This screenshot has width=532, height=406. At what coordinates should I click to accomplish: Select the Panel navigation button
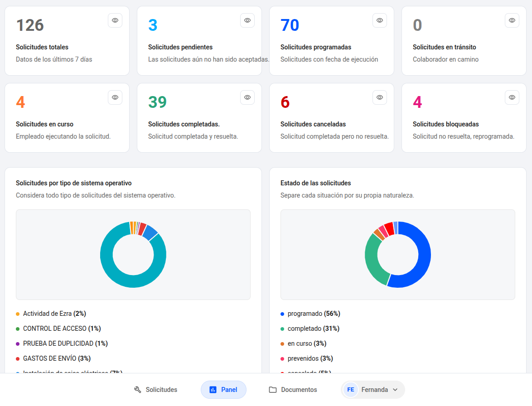click(223, 390)
